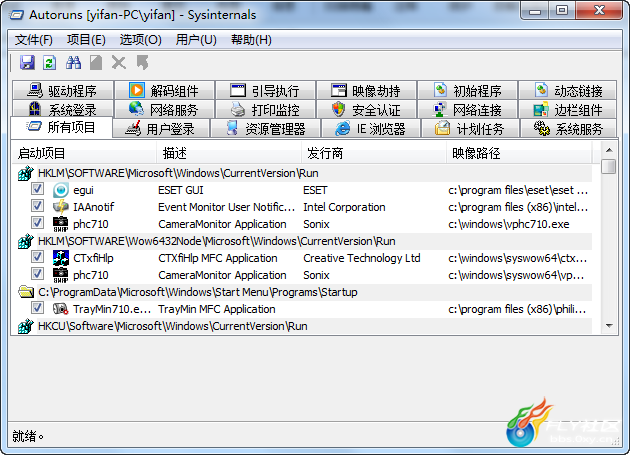
Task: Open the 选项(O) menu
Action: (140, 40)
